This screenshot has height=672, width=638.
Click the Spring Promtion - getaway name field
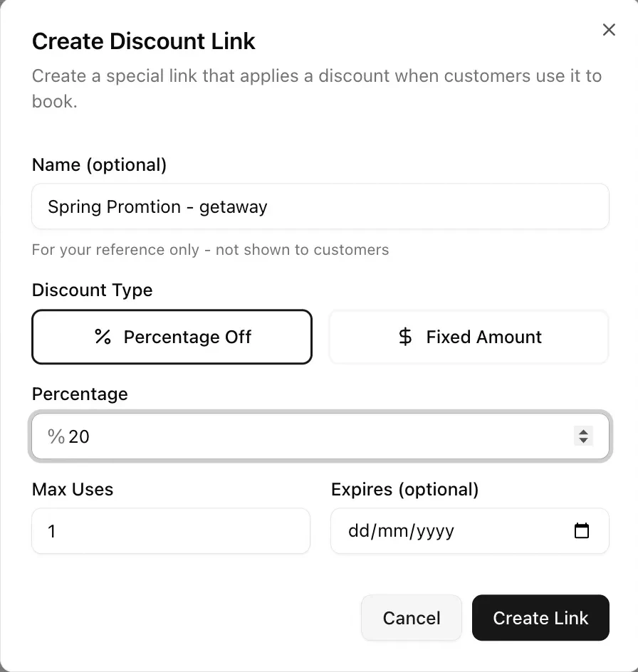point(320,206)
